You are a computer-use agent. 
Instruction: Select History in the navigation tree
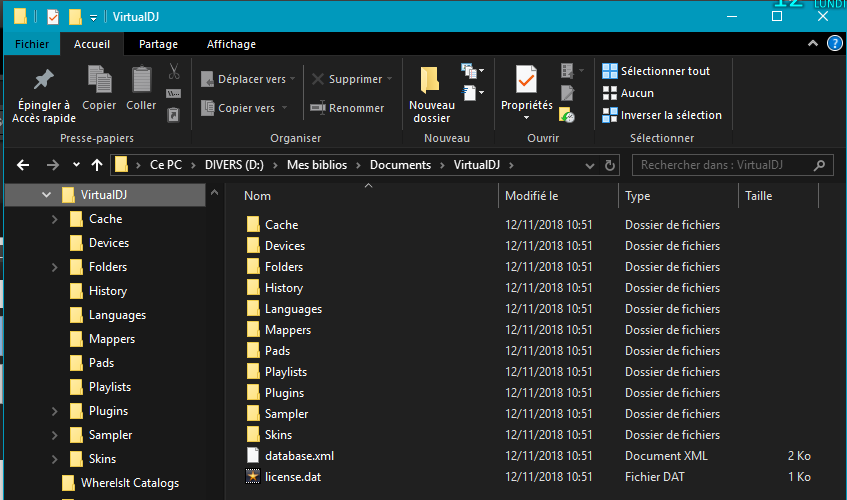point(107,291)
